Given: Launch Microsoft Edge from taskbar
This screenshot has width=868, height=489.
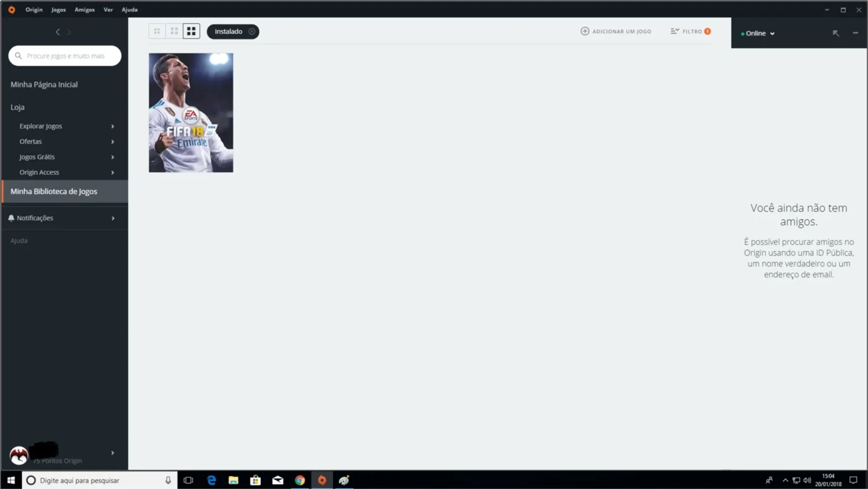Looking at the screenshot, I should (211, 480).
